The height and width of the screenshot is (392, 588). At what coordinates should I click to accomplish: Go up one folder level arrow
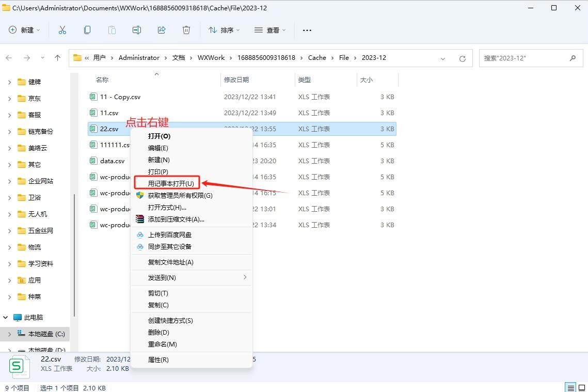[57, 58]
